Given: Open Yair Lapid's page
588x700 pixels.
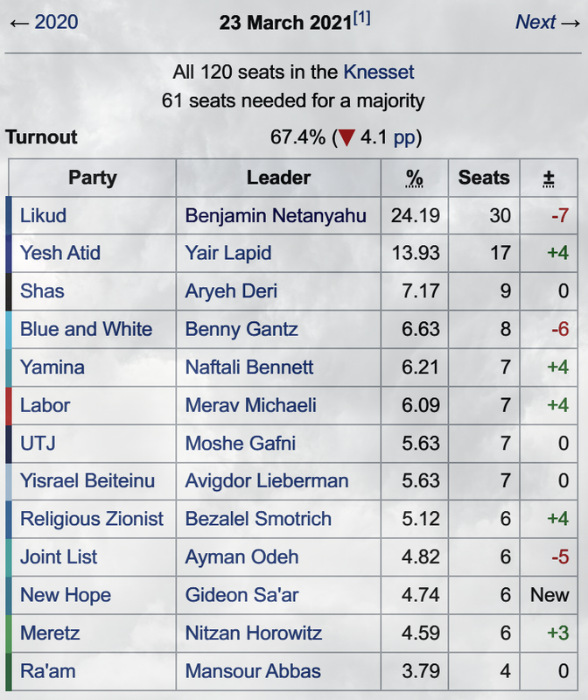Looking at the screenshot, I should tap(228, 253).
